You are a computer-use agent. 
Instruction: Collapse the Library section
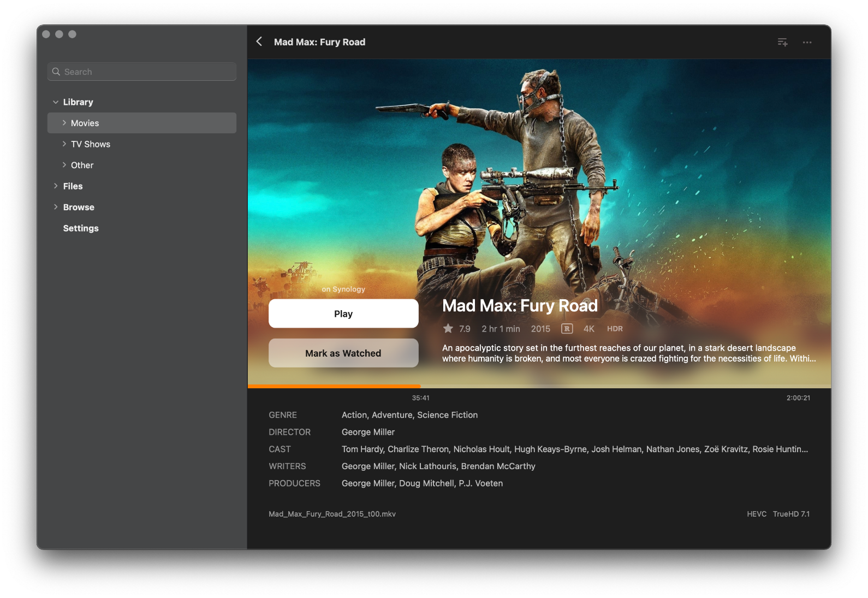pyautogui.click(x=56, y=102)
